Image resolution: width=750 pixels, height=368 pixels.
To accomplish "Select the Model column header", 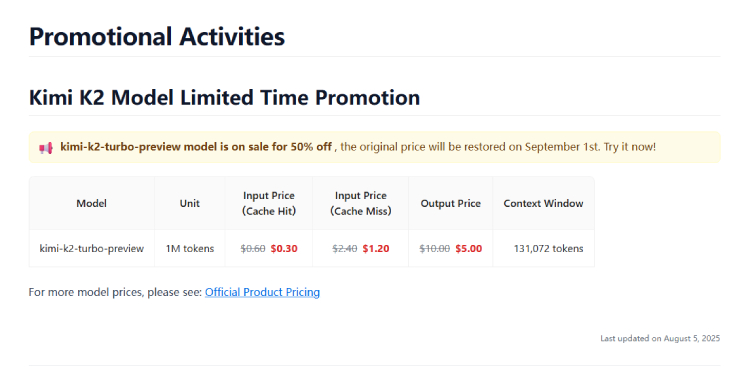I will (x=91, y=203).
